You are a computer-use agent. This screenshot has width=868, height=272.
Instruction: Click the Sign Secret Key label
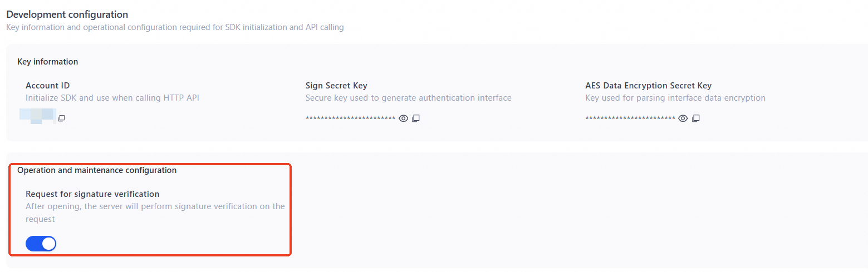tap(336, 86)
